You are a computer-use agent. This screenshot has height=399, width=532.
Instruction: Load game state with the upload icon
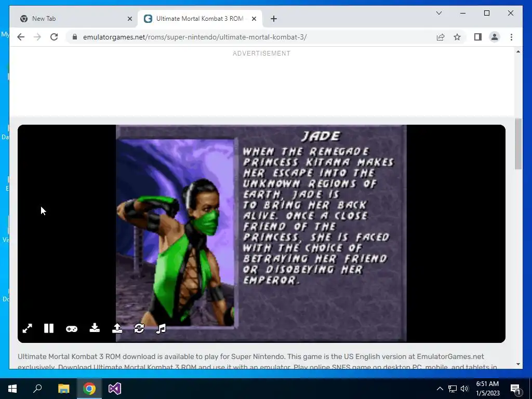pyautogui.click(x=117, y=328)
